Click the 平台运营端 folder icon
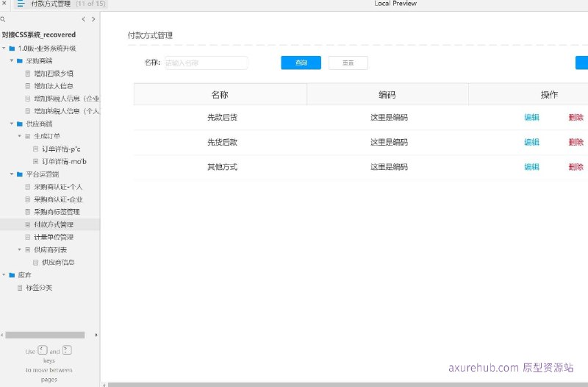588x387 pixels. click(x=20, y=174)
